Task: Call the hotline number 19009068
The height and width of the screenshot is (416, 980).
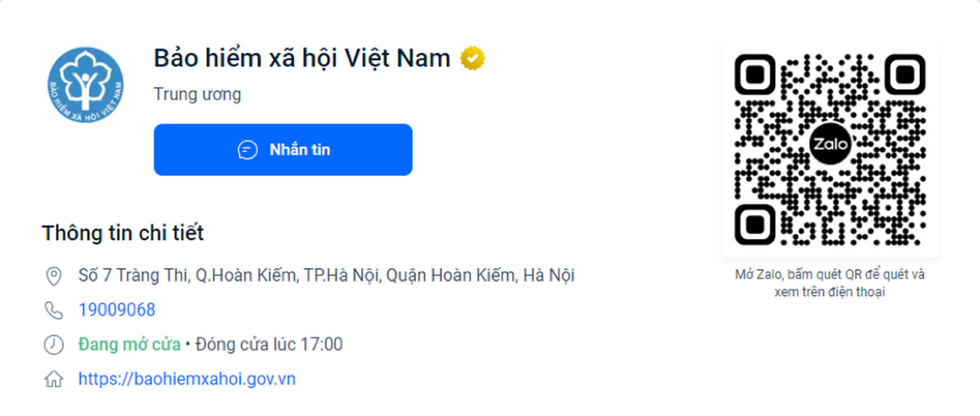Action: pyautogui.click(x=117, y=310)
